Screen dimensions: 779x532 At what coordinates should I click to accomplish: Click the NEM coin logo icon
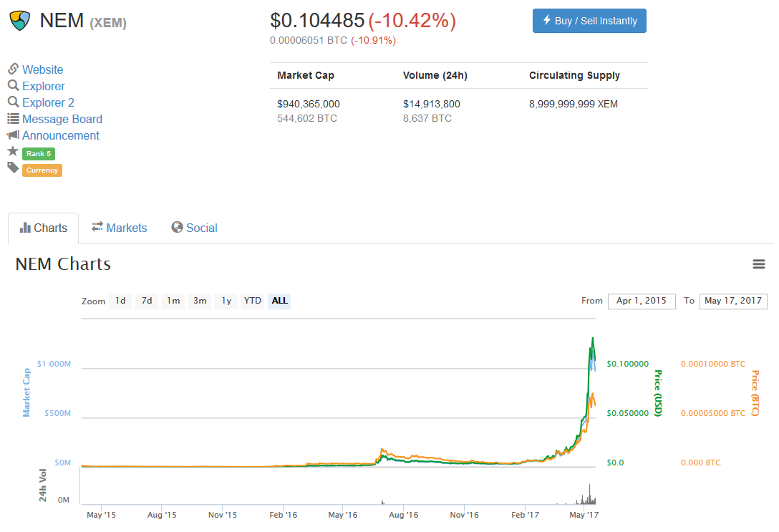tap(20, 21)
